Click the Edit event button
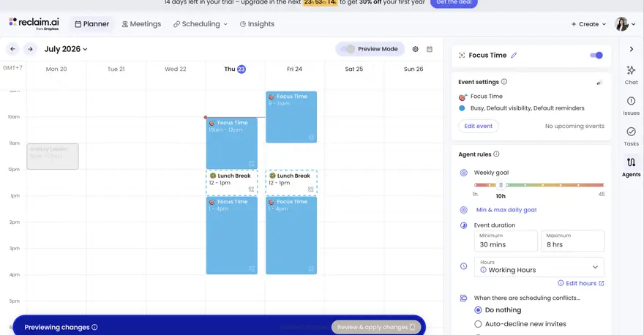Screen dimensions: 644x335 click(x=478, y=126)
